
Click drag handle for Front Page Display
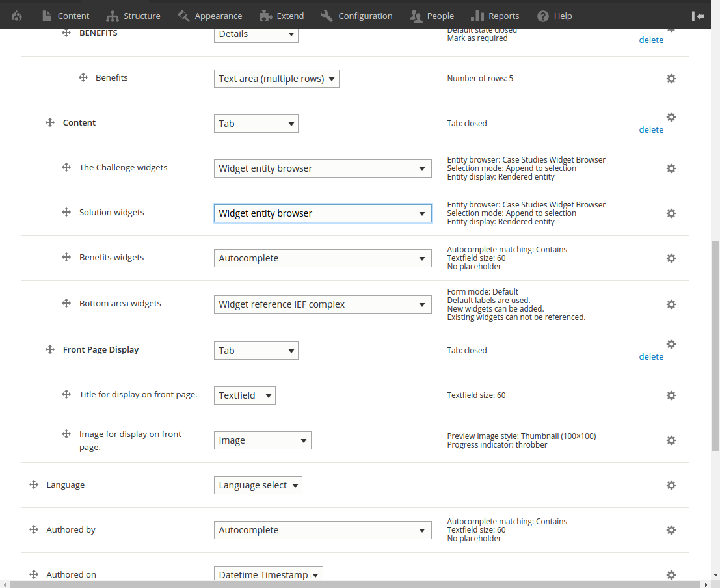tap(50, 349)
